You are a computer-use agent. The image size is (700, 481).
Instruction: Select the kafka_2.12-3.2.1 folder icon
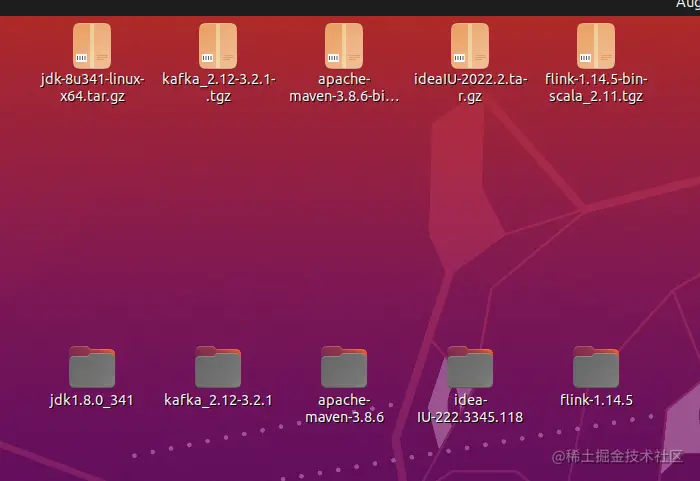[x=218, y=367]
